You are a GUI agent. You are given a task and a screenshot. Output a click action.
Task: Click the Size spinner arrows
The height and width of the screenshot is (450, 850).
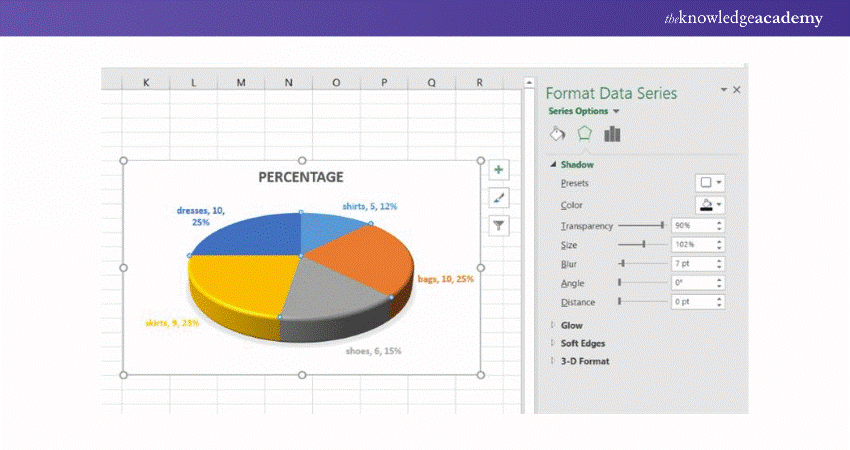click(720, 244)
